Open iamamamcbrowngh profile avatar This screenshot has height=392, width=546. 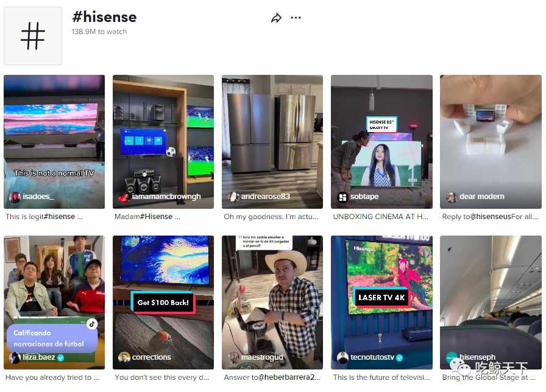click(x=124, y=197)
